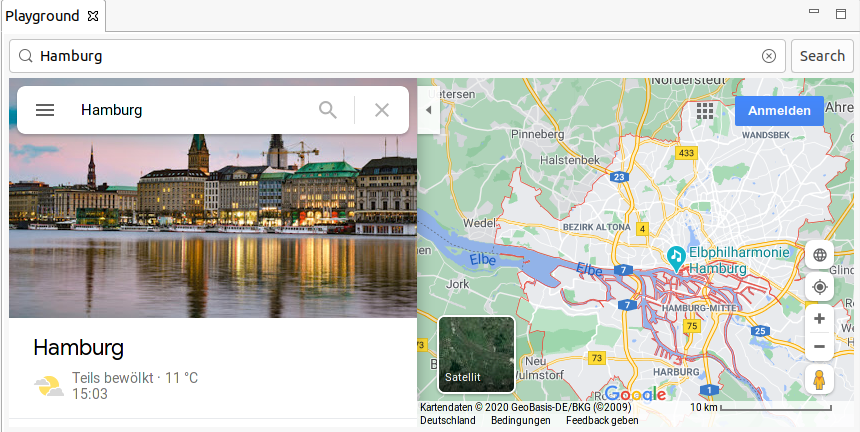860x432 pixels.
Task: Click the Wedel label on map
Action: [480, 223]
